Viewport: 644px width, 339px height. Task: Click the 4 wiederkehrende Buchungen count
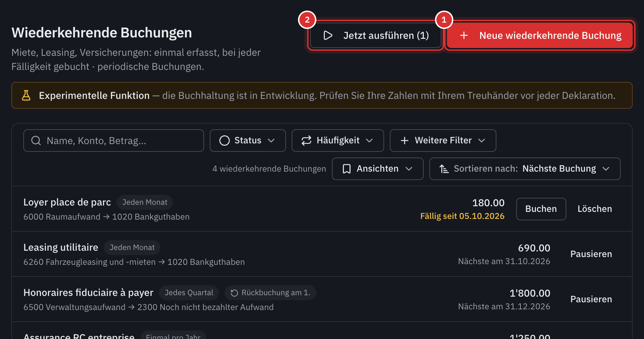point(269,169)
